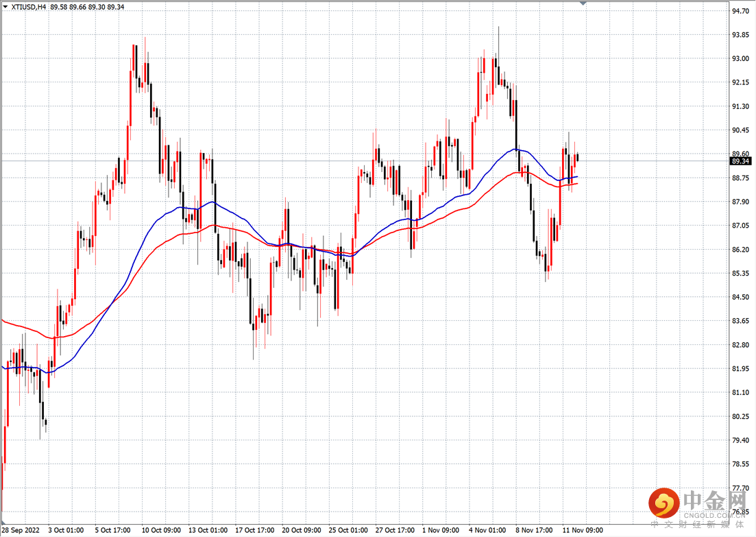Click the 28 Sep 2022 date label

(x=21, y=530)
